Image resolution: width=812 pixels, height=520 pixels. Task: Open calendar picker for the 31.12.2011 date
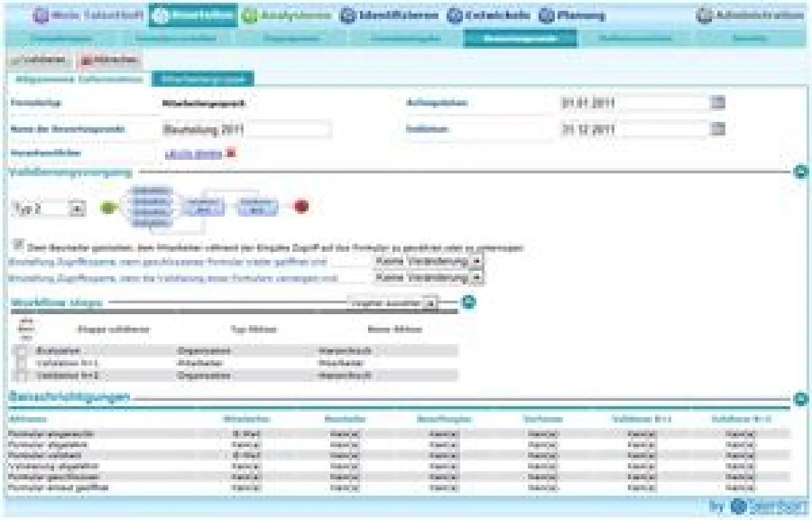pyautogui.click(x=719, y=129)
